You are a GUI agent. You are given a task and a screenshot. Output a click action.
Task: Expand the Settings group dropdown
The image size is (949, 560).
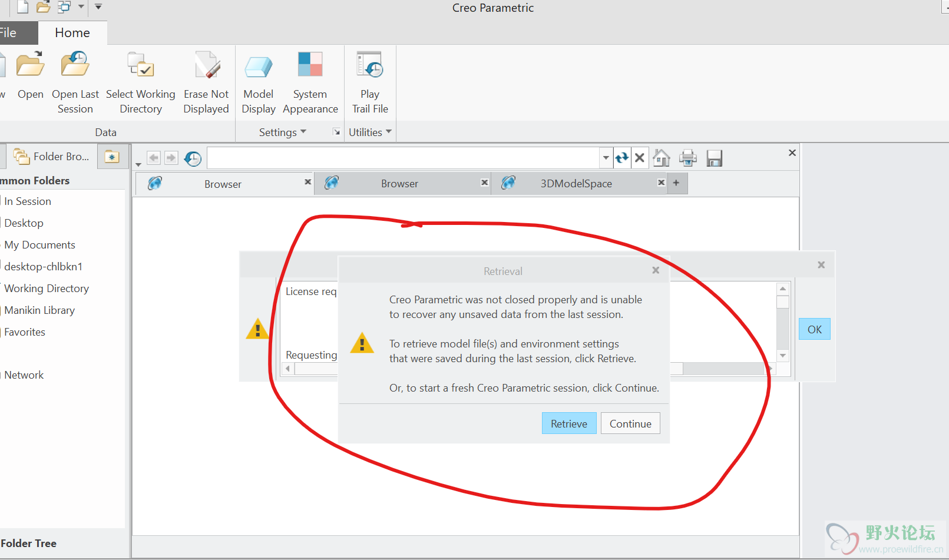pyautogui.click(x=283, y=132)
